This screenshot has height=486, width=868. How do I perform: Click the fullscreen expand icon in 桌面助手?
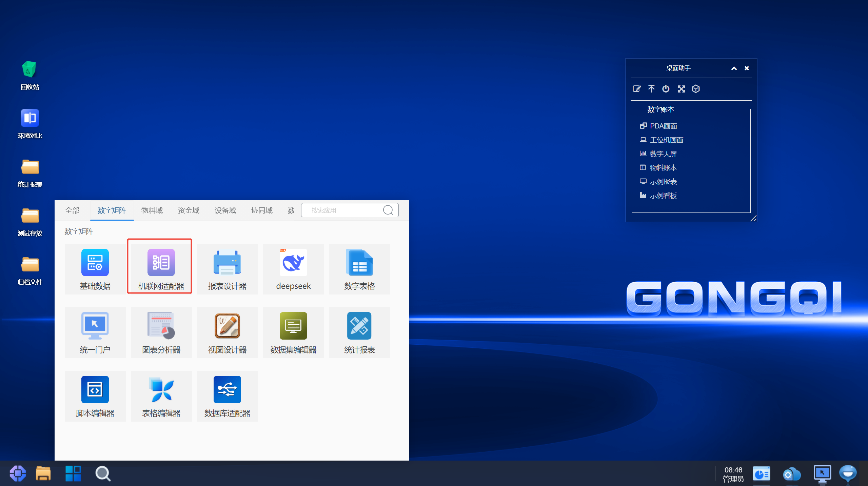[681, 89]
